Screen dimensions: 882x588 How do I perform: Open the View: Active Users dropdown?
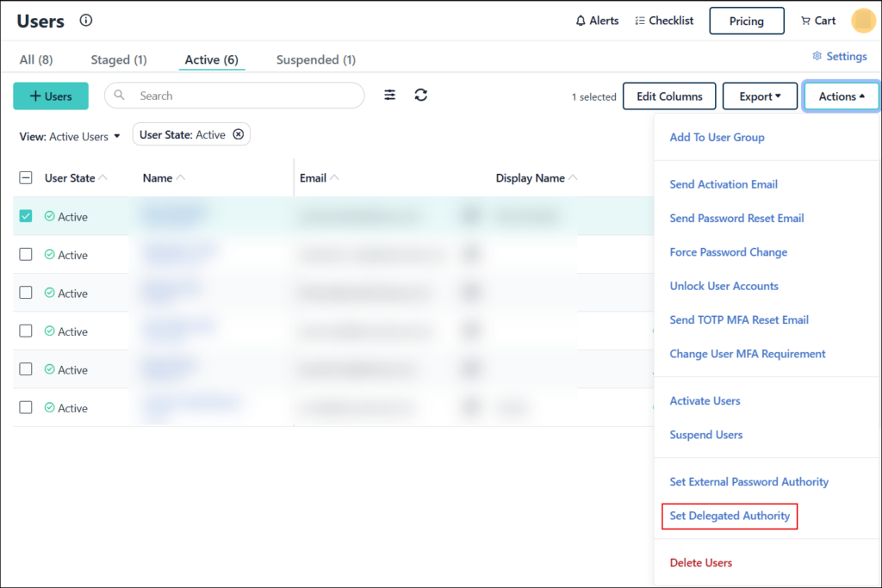(70, 136)
